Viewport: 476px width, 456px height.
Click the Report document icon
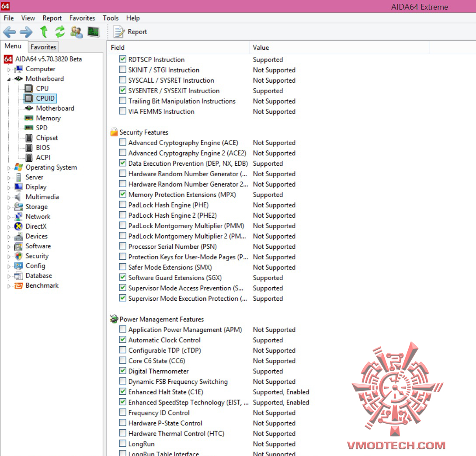[119, 31]
